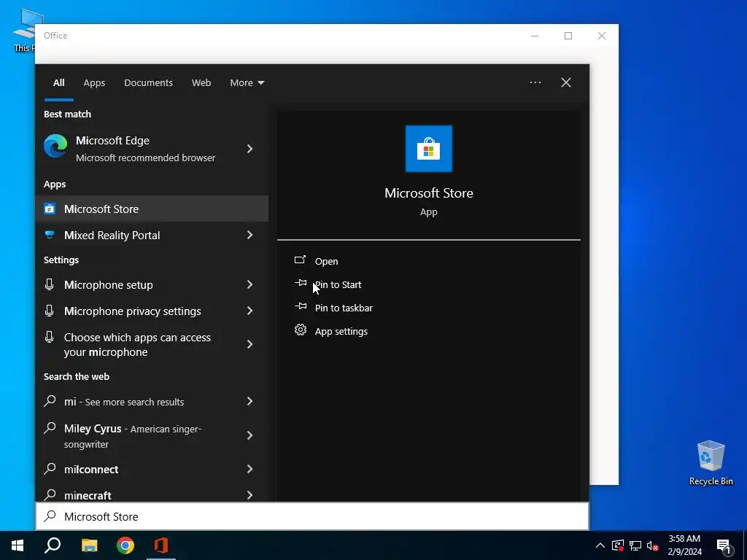Expand Microphone setup result arrow
This screenshot has height=560, width=747.
[x=250, y=284]
